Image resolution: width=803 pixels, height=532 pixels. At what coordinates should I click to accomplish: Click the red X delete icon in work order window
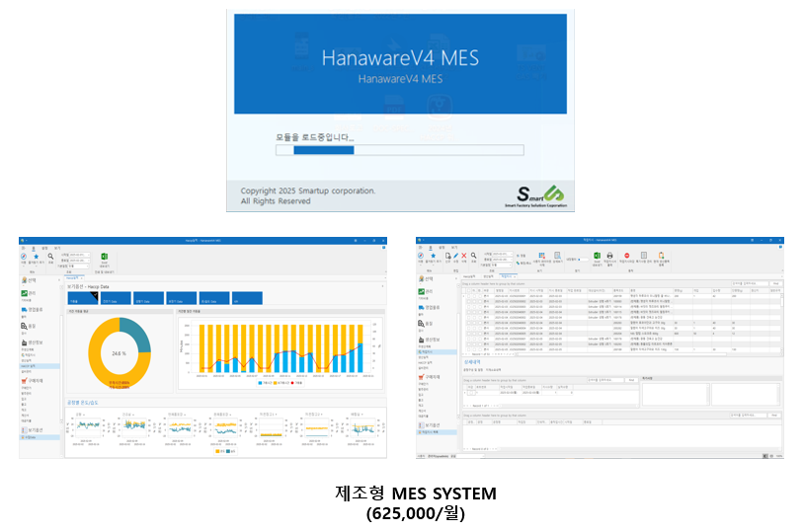pos(463,256)
